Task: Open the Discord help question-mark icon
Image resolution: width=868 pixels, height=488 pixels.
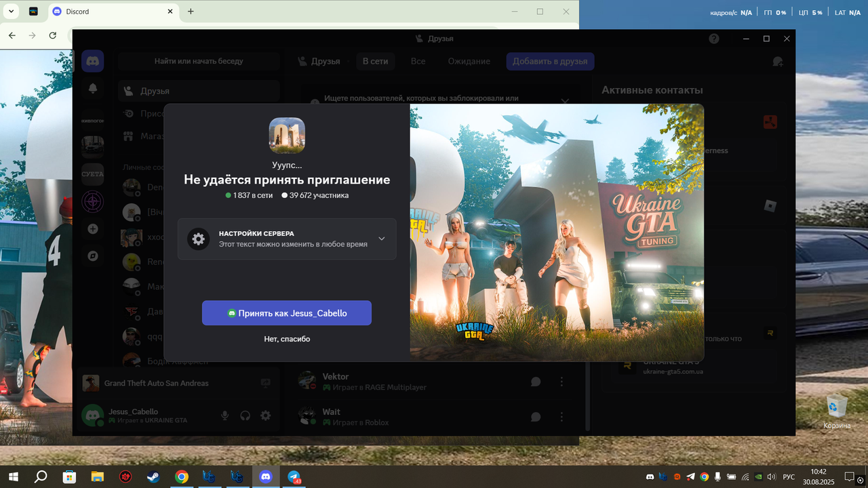Action: point(714,39)
